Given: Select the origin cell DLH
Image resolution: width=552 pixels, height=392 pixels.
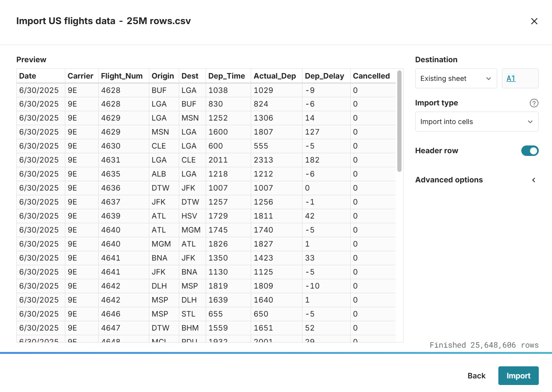Looking at the screenshot, I should tap(164, 286).
